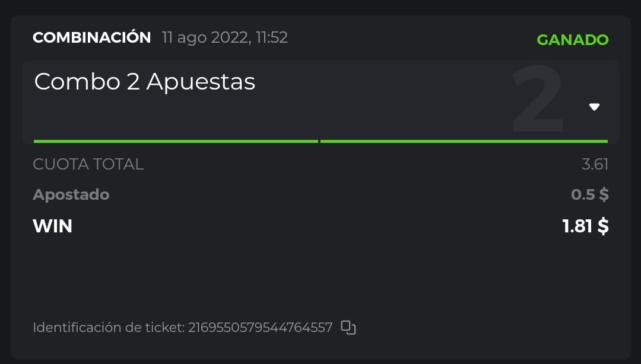
Task: Click the ticket number 2169550579544764557
Action: click(x=260, y=327)
